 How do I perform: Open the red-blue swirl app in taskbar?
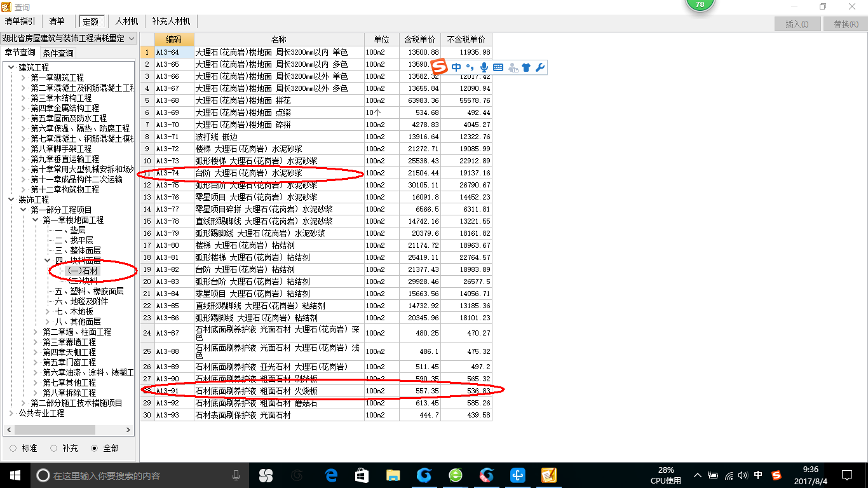tap(487, 475)
